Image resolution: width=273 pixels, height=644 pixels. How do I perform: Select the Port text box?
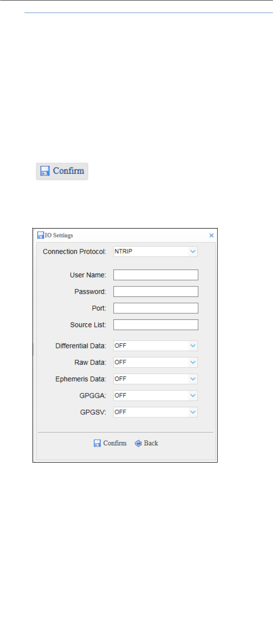tap(156, 308)
